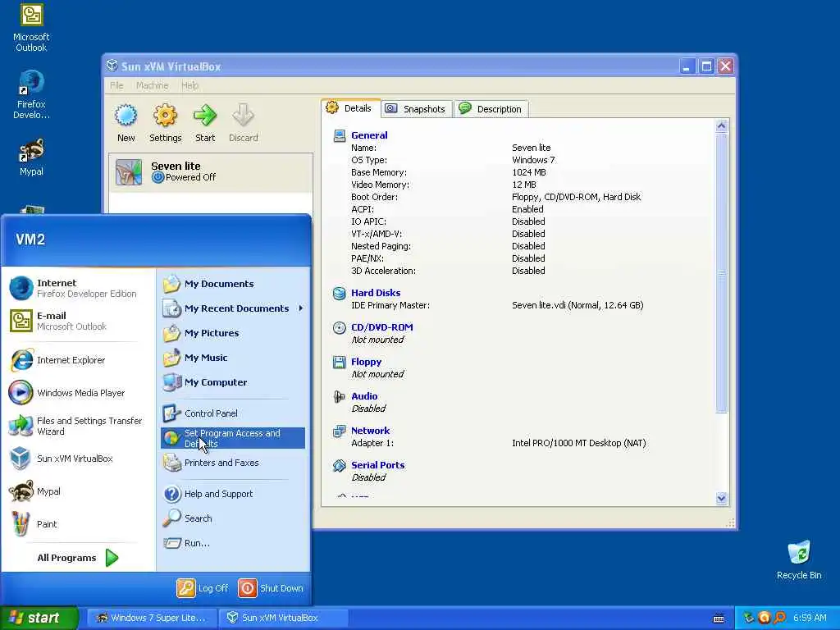Click the General monitor icon in details

(x=339, y=135)
